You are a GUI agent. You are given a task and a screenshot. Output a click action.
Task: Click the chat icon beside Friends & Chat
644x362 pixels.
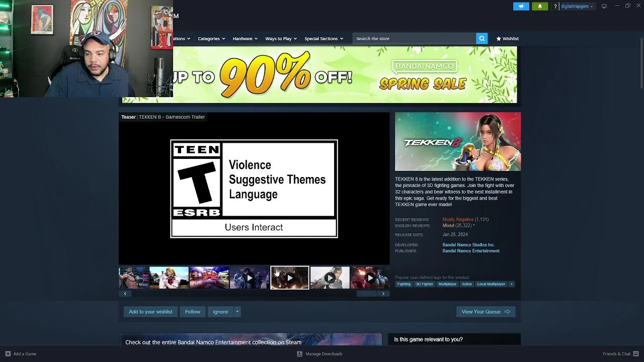[636, 354]
